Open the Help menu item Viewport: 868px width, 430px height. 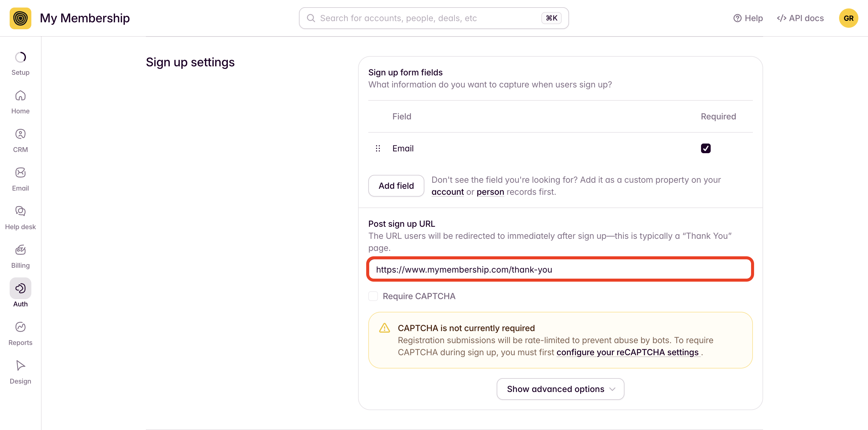pyautogui.click(x=748, y=18)
